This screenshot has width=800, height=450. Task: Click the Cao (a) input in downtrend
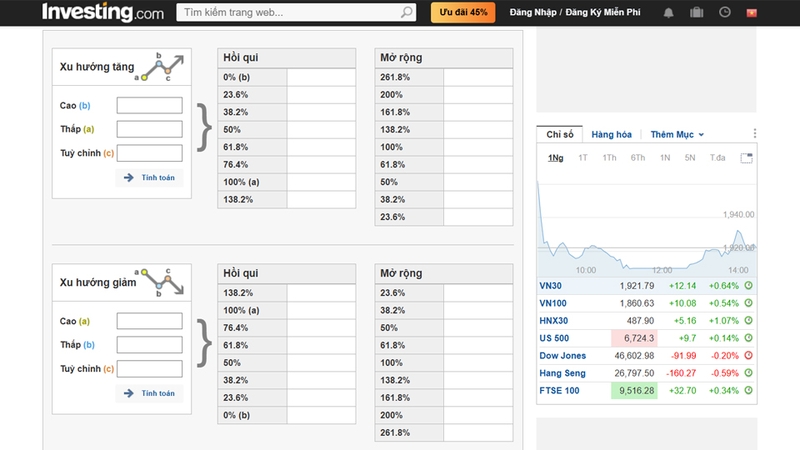click(149, 321)
